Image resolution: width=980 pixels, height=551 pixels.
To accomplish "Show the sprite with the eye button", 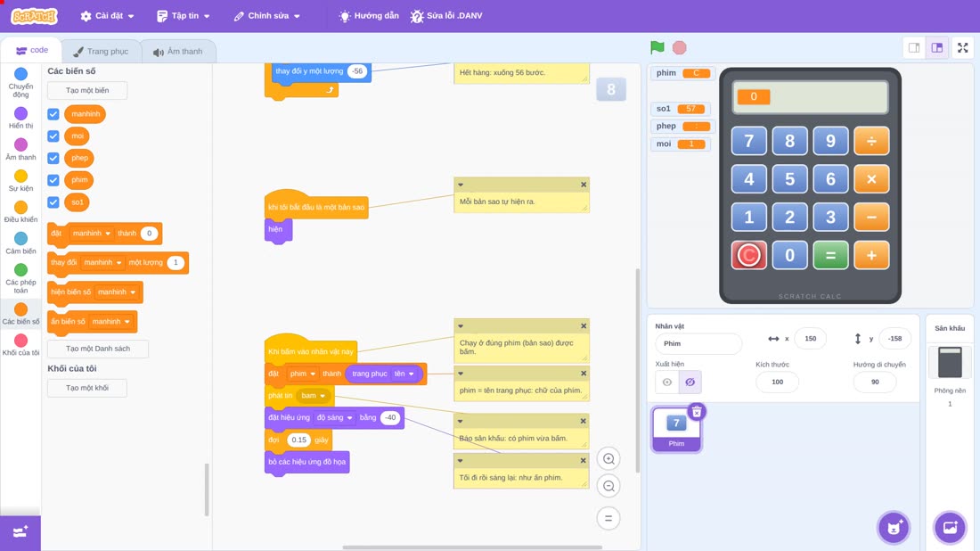I will (x=667, y=382).
